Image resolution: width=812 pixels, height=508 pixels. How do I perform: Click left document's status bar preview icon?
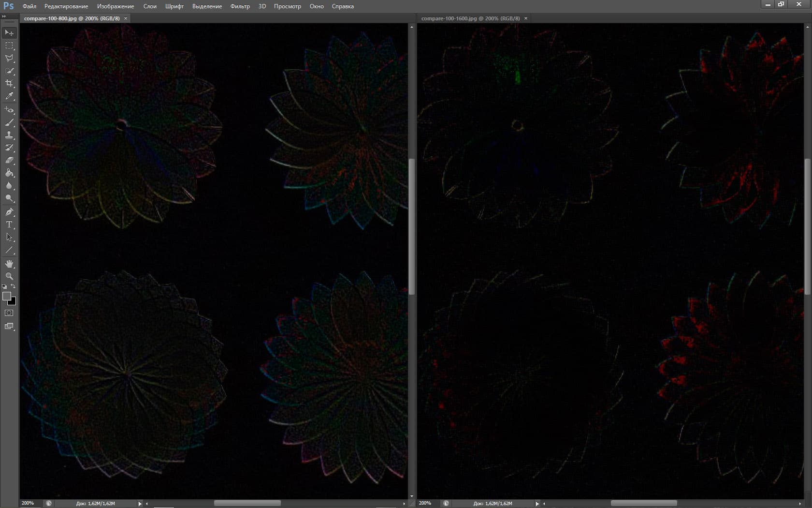[x=48, y=503]
